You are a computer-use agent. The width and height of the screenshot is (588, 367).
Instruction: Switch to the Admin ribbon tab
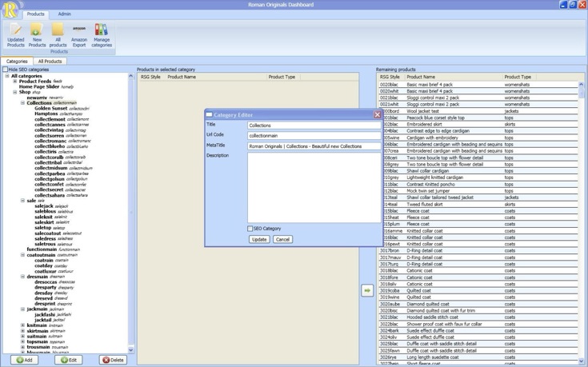[x=64, y=14]
